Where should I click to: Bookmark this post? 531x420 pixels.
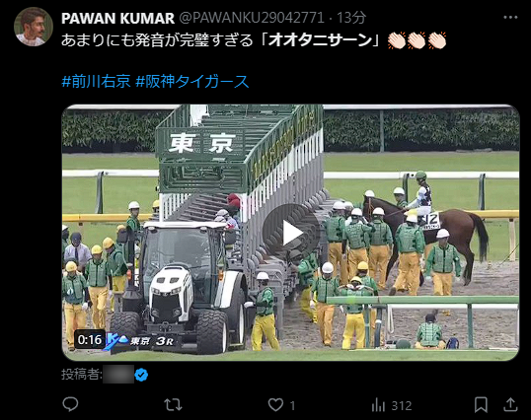click(481, 405)
